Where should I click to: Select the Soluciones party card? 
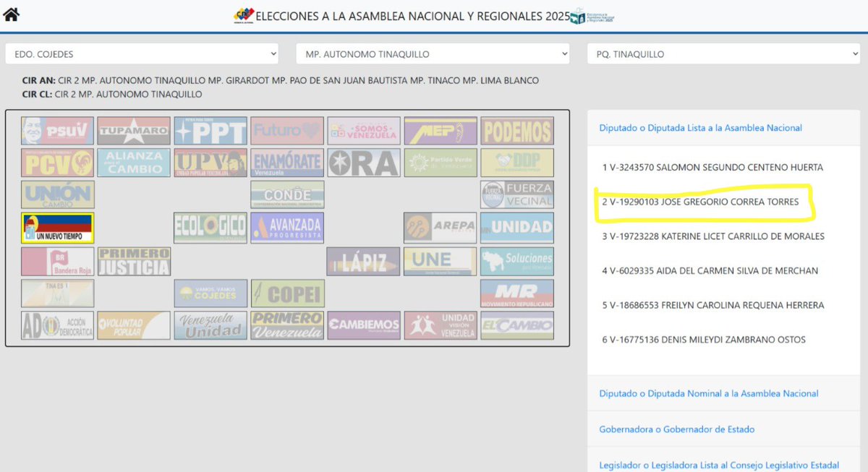point(517,261)
